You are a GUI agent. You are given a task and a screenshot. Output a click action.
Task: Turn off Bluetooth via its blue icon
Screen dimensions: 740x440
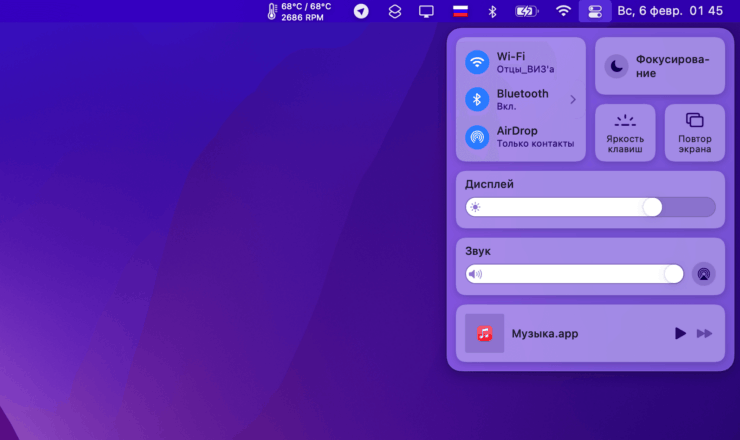[478, 99]
